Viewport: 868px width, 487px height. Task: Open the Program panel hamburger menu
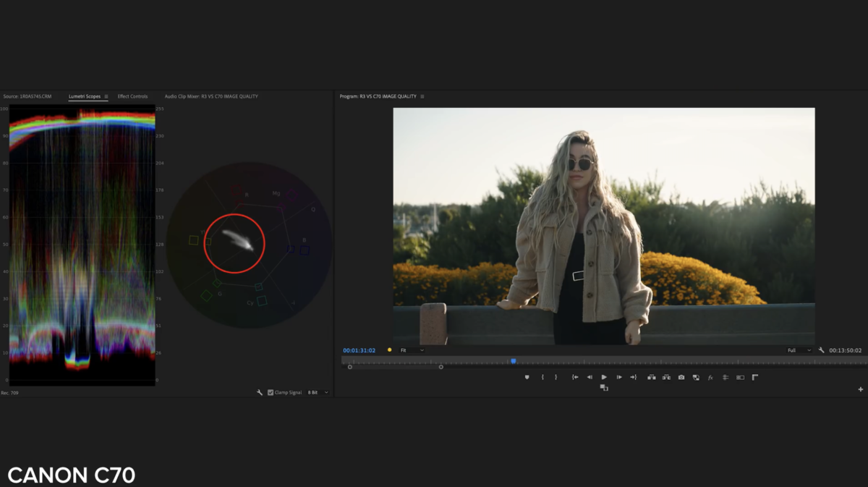(x=422, y=96)
